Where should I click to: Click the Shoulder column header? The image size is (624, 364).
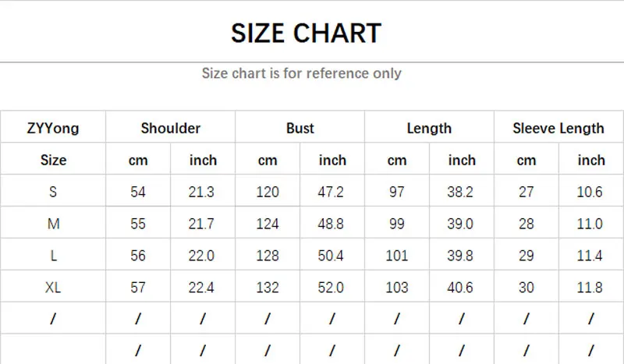coord(171,128)
